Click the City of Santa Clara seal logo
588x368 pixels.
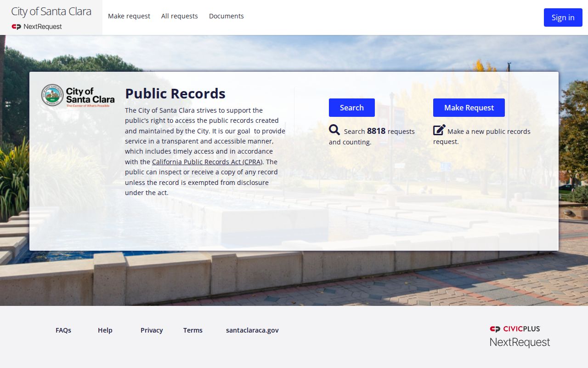coord(78,96)
